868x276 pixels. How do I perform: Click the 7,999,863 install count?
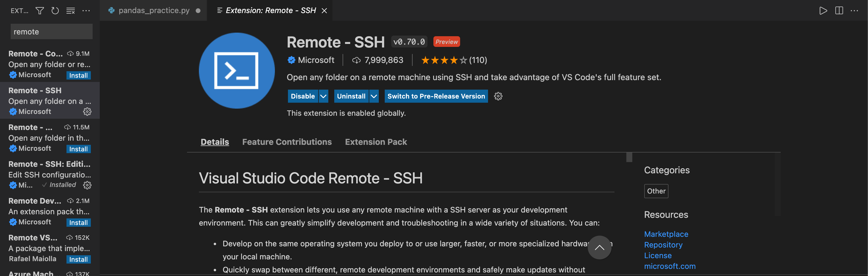click(378, 60)
